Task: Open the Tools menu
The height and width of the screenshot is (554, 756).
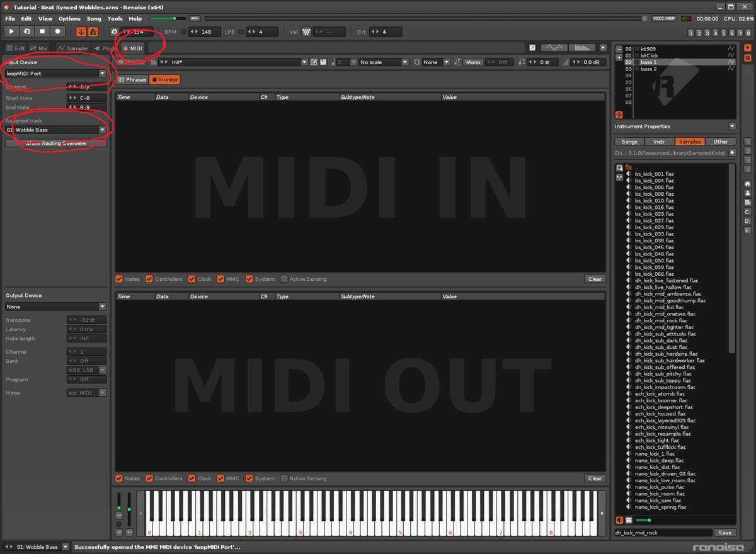Action: pyautogui.click(x=115, y=19)
